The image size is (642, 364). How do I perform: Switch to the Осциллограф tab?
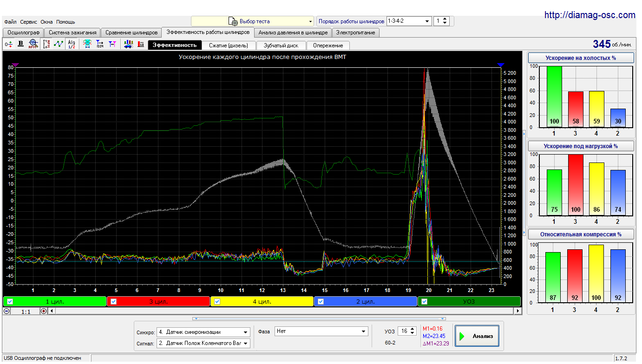click(23, 32)
